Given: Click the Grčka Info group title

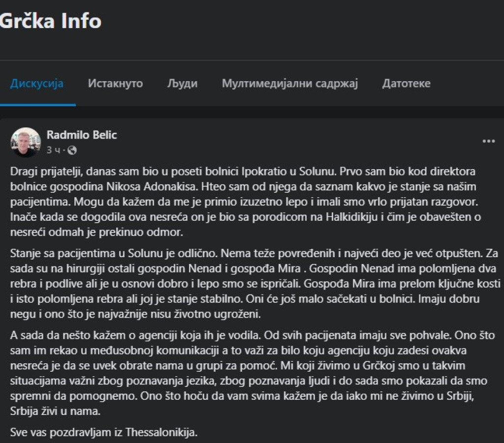Looking at the screenshot, I should click(51, 21).
